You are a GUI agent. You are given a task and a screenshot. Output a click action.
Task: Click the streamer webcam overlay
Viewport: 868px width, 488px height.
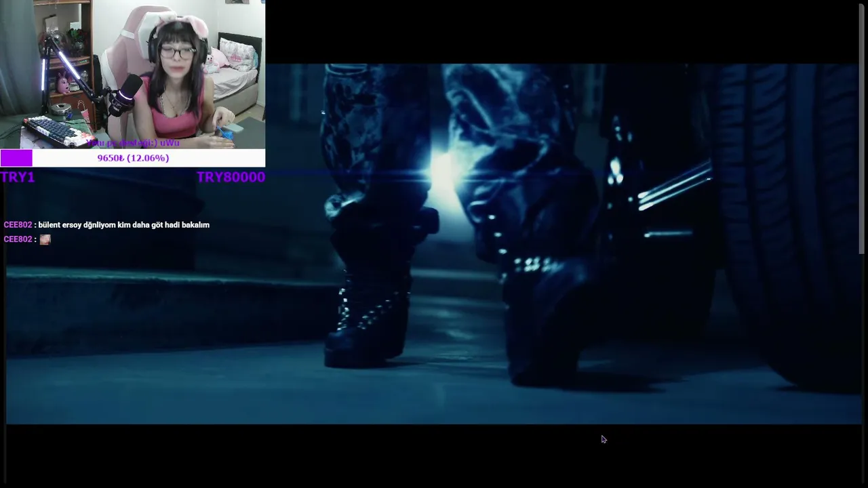coord(132,75)
